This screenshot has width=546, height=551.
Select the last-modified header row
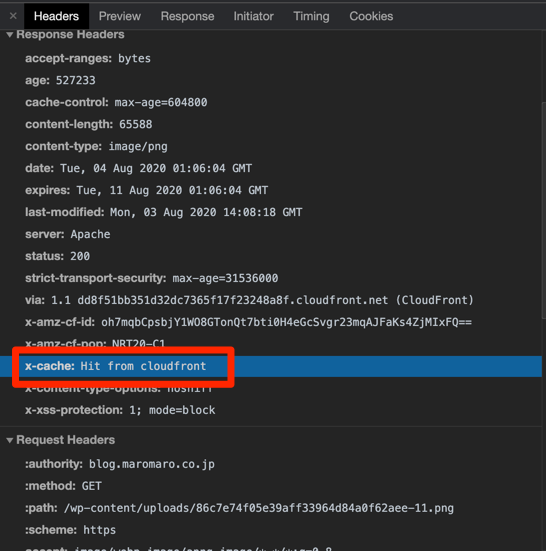[271, 212]
